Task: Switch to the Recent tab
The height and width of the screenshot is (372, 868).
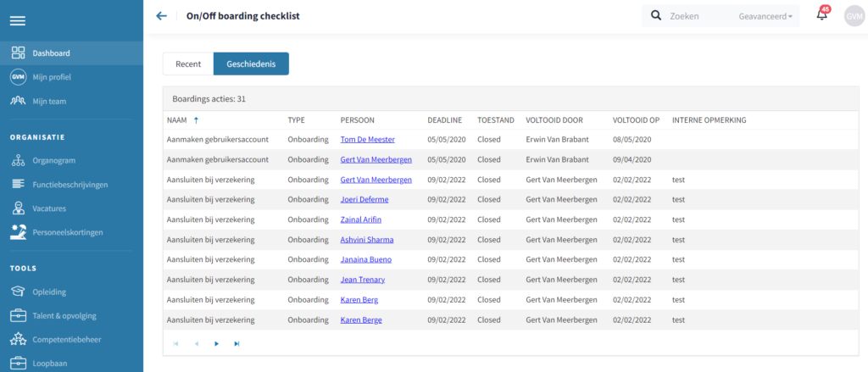Action: [x=188, y=64]
